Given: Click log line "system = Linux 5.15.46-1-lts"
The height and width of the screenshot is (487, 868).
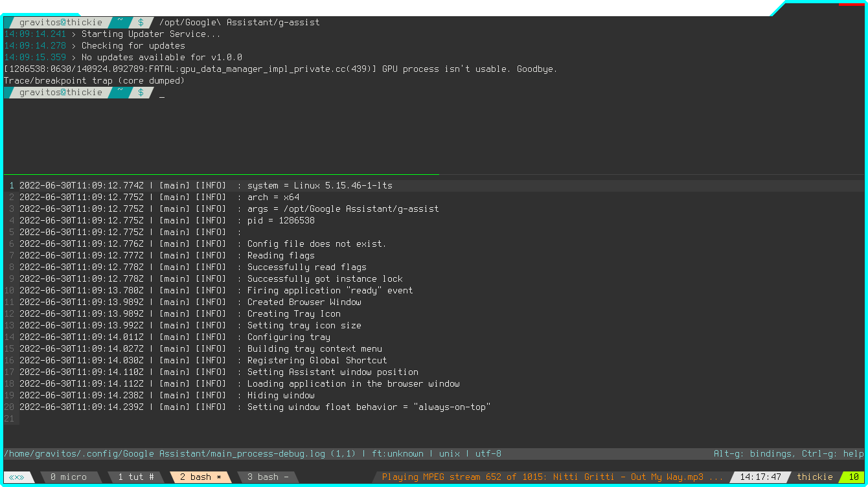Looking at the screenshot, I should [320, 186].
